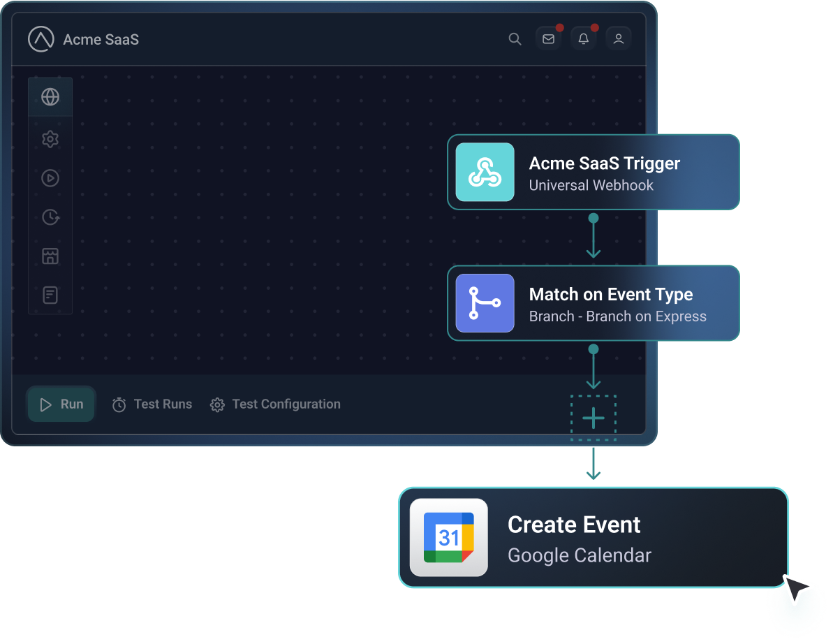The width and height of the screenshot is (833, 644).
Task: Click the play circle icon in the sidebar
Action: 50,178
